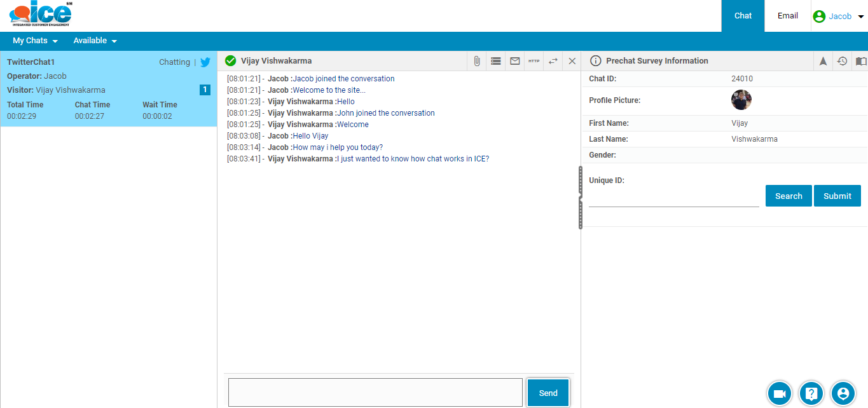Open the canned messages list icon
The height and width of the screenshot is (408, 868).
tap(496, 61)
